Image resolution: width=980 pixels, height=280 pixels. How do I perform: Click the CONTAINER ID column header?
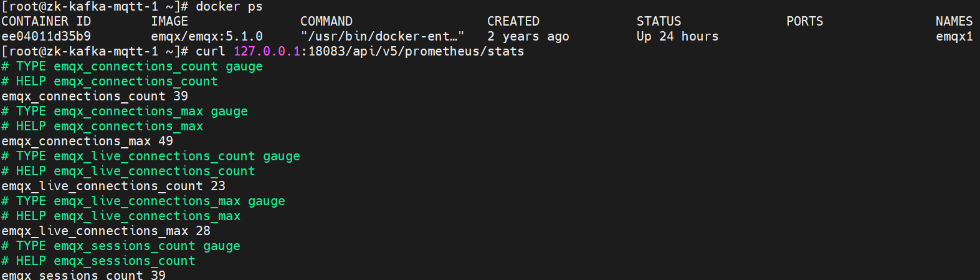pyautogui.click(x=46, y=21)
